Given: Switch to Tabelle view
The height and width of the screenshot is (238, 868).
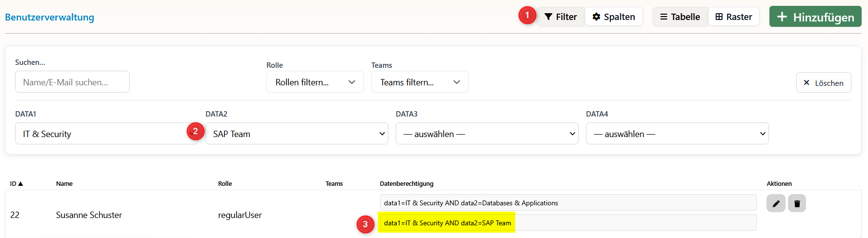Looking at the screenshot, I should click(680, 17).
